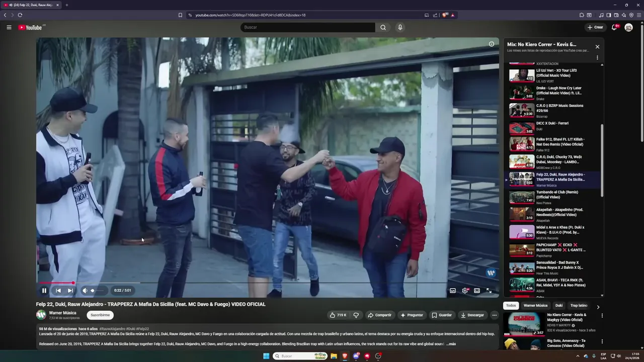This screenshot has width=644, height=362.
Task: Expand the description with ...más
Action: (x=451, y=344)
